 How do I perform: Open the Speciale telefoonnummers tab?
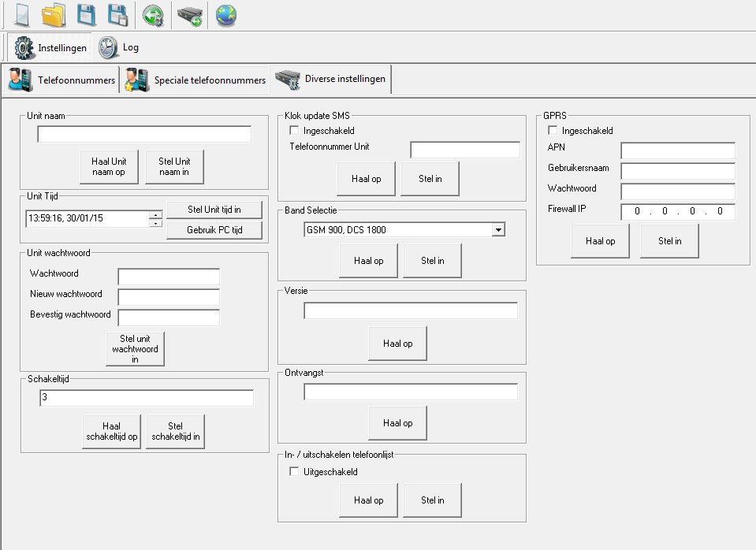(196, 80)
